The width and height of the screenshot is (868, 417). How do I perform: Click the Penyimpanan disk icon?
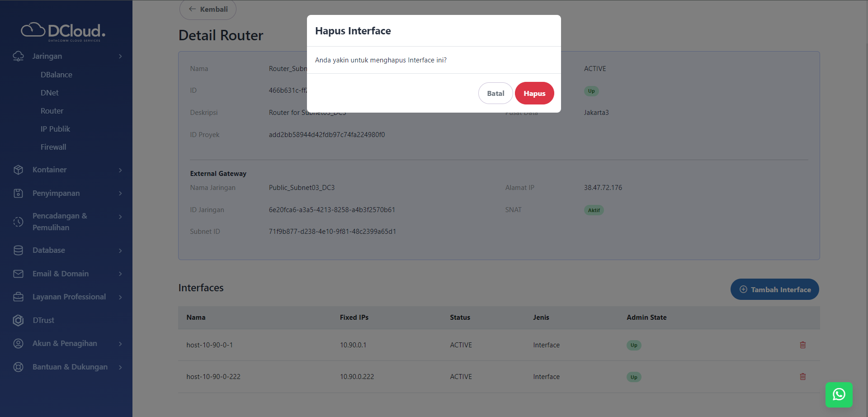click(x=18, y=194)
